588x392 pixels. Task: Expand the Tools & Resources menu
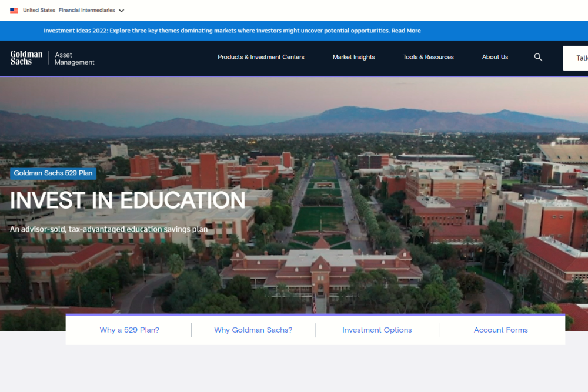(428, 58)
